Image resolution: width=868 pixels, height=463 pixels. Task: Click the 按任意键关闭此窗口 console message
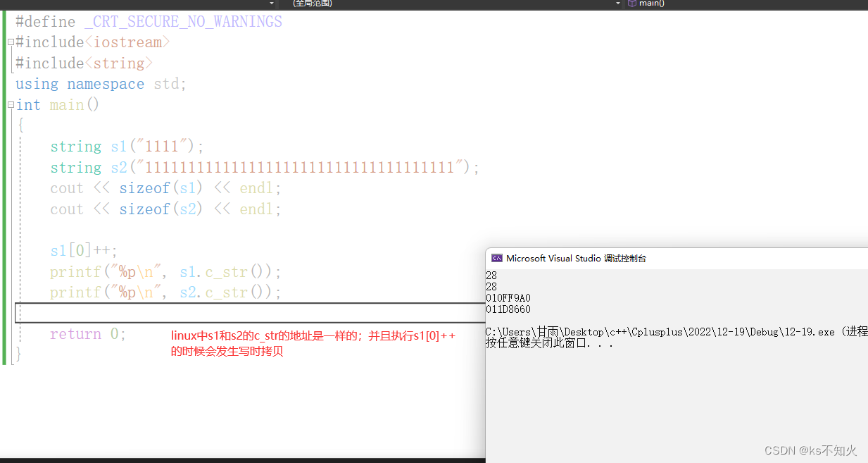[549, 343]
